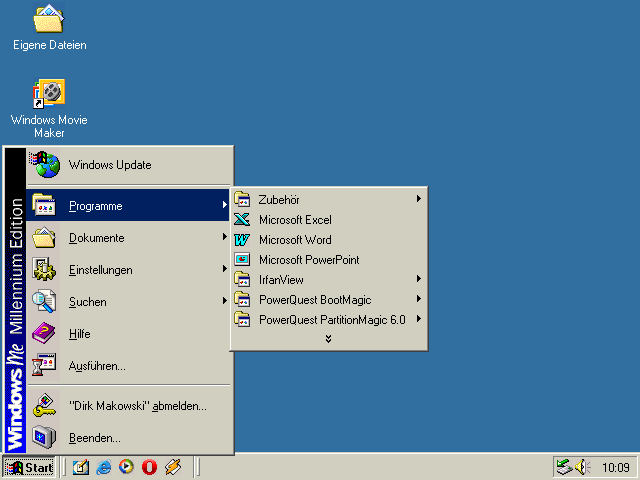The image size is (640, 480).
Task: Select PowerQuest BootMagic group label
Action: pyautogui.click(x=315, y=300)
